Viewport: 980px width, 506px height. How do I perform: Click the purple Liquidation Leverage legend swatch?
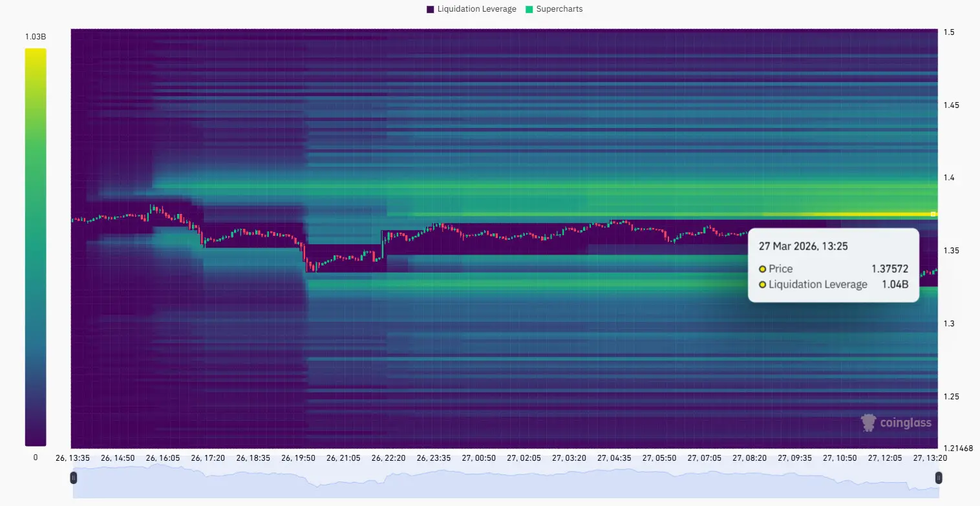pyautogui.click(x=430, y=8)
